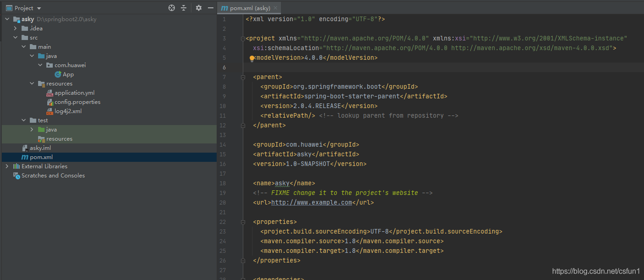Click the green test java folder icon
The width and height of the screenshot is (644, 280).
(x=41, y=130)
